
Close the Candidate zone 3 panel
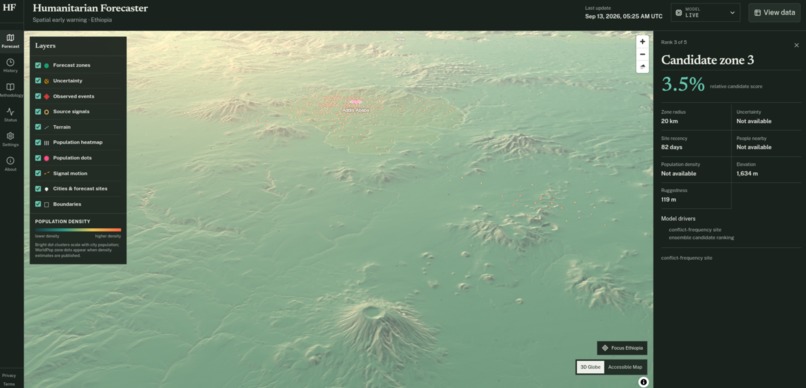pyautogui.click(x=796, y=45)
